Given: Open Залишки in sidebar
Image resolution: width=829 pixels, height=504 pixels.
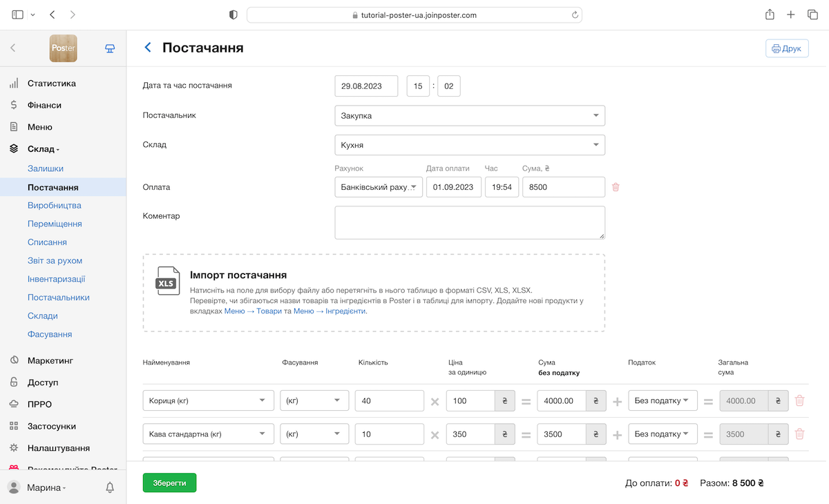Looking at the screenshot, I should click(x=46, y=168).
